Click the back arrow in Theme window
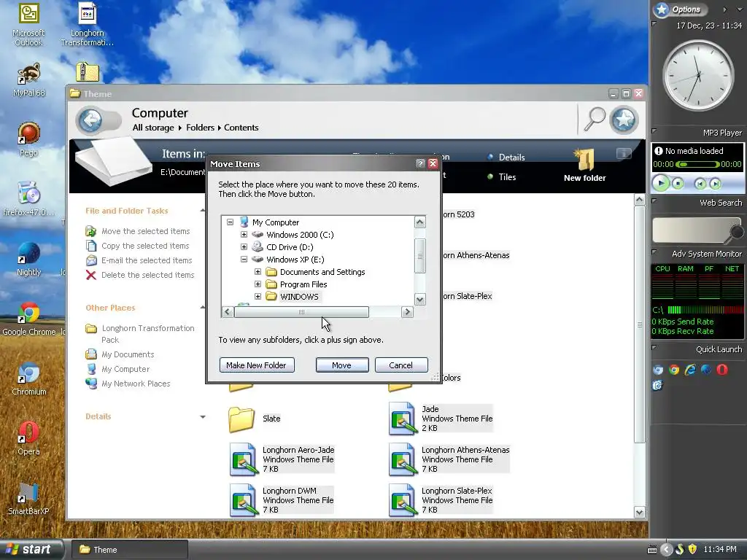 tap(90, 120)
